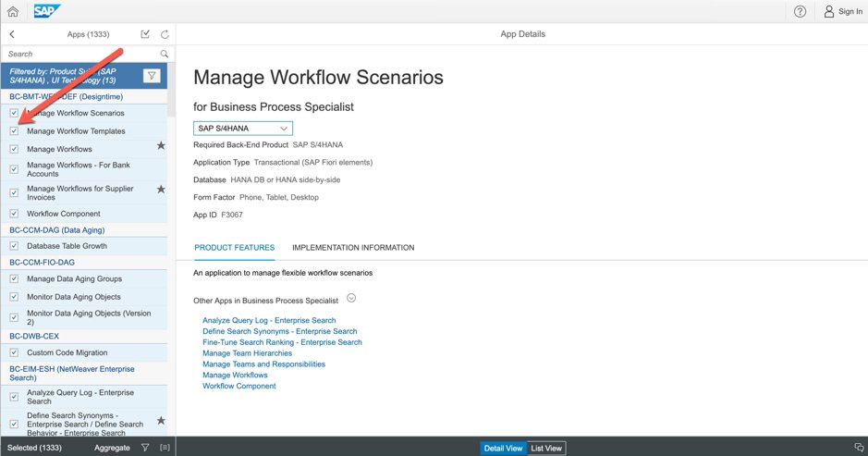Open the SAP S/4HANA product dropdown
Screen dimensions: 868x456
[243, 129]
